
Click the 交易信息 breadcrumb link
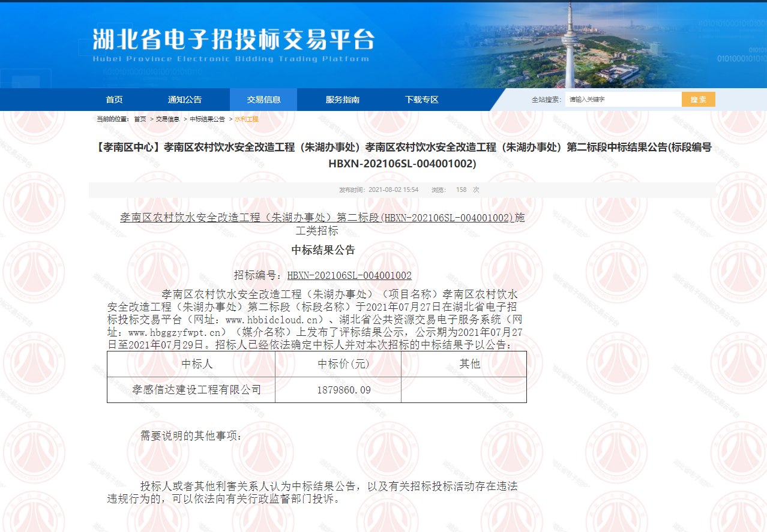click(167, 119)
